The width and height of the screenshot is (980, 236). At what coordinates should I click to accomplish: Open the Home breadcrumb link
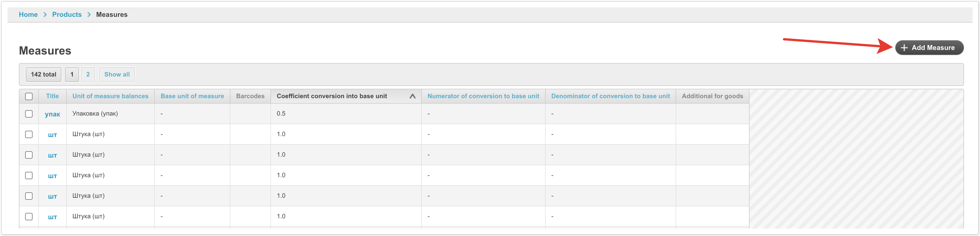click(x=28, y=15)
